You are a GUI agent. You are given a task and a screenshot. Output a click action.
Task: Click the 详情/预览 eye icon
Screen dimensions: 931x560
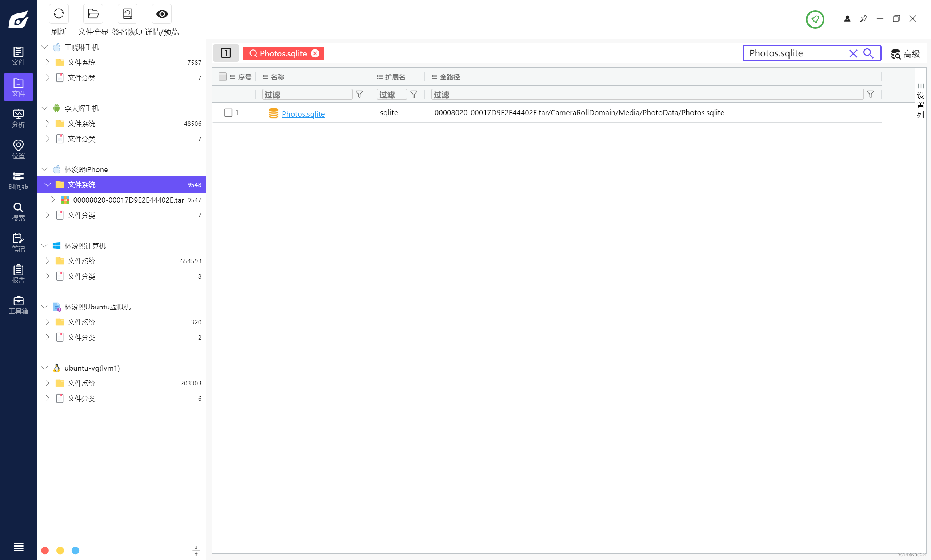(x=162, y=14)
